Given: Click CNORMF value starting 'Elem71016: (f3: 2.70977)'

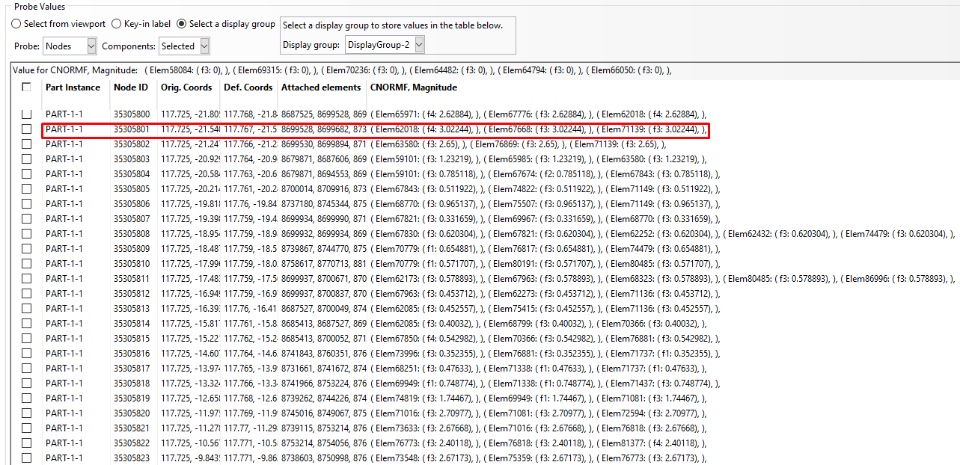Looking at the screenshot, I should [539, 413].
